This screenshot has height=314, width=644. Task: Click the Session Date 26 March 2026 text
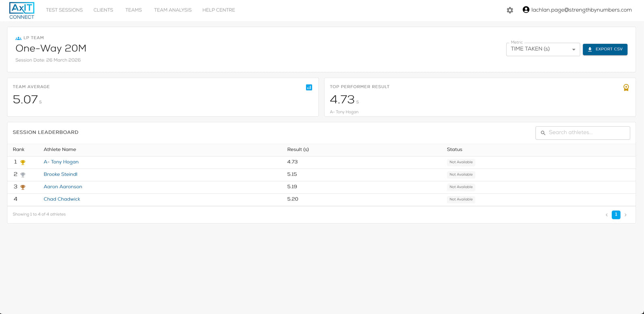(48, 60)
